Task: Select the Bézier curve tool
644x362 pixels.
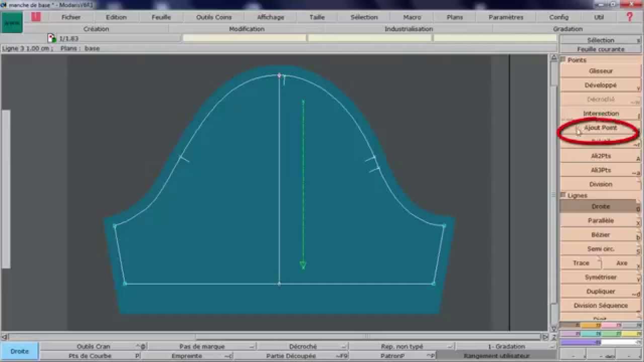Action: pyautogui.click(x=601, y=235)
